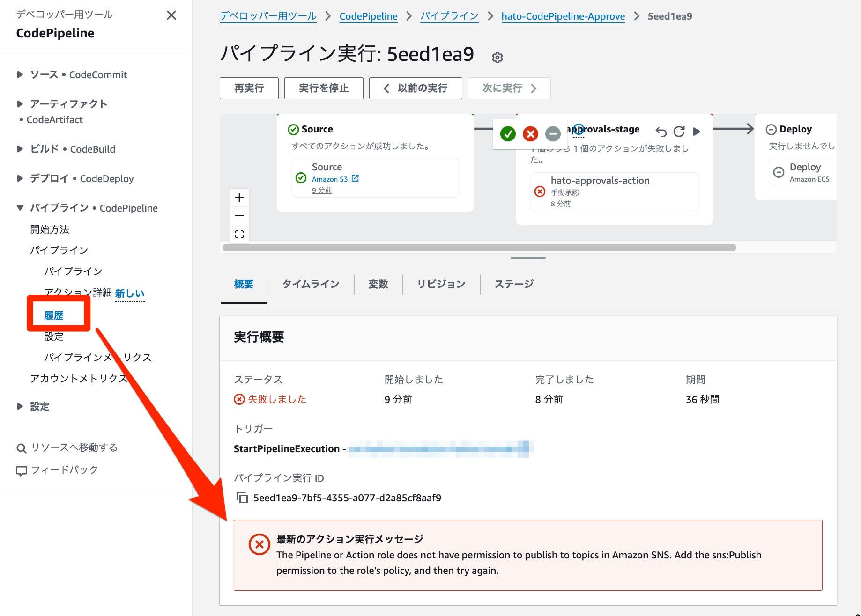Switch to the タイムライン tab
Viewport: 861px width, 616px height.
(x=311, y=284)
